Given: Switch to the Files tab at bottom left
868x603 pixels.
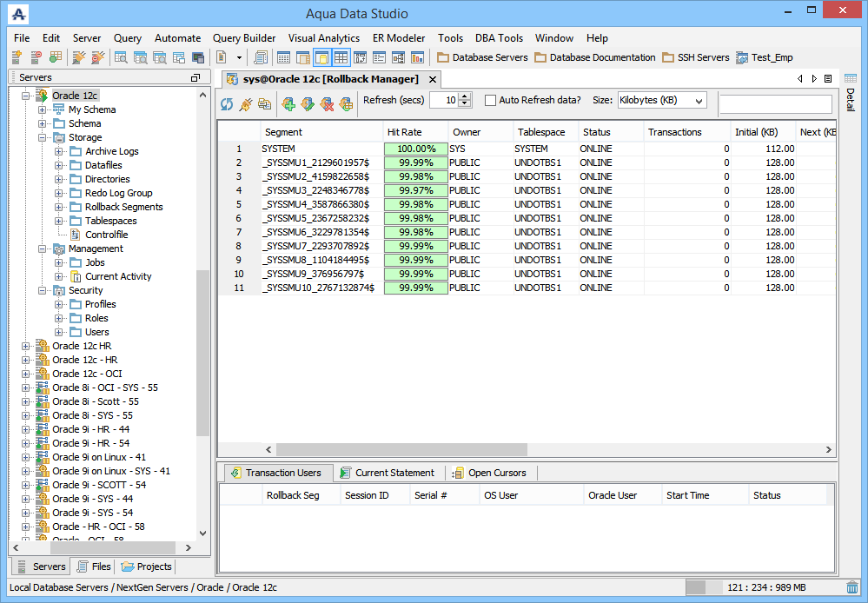Looking at the screenshot, I should (x=94, y=567).
